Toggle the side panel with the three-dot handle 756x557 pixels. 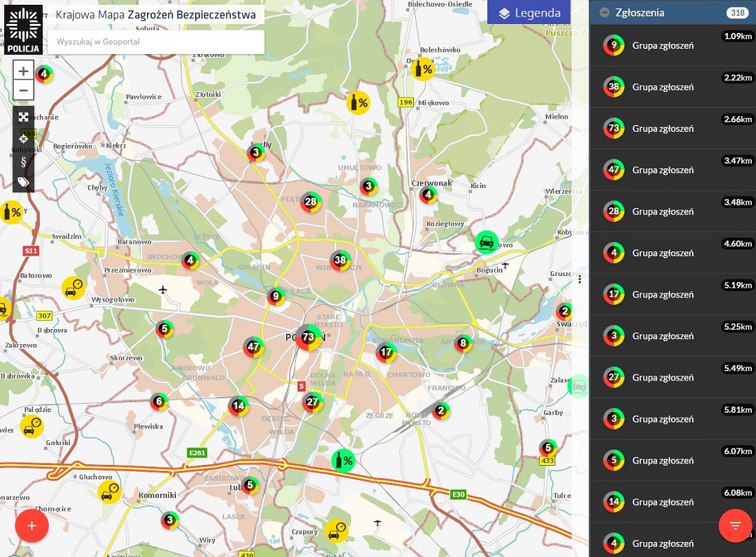pyautogui.click(x=579, y=277)
